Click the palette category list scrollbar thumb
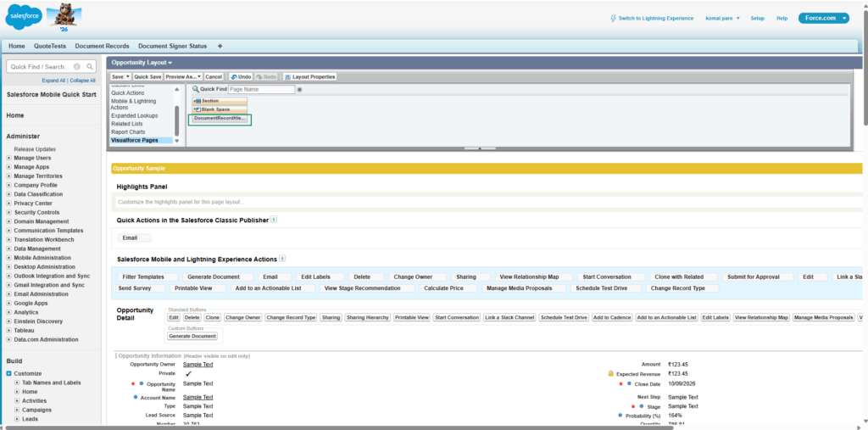Screen dimensions: 868x430 177,119
